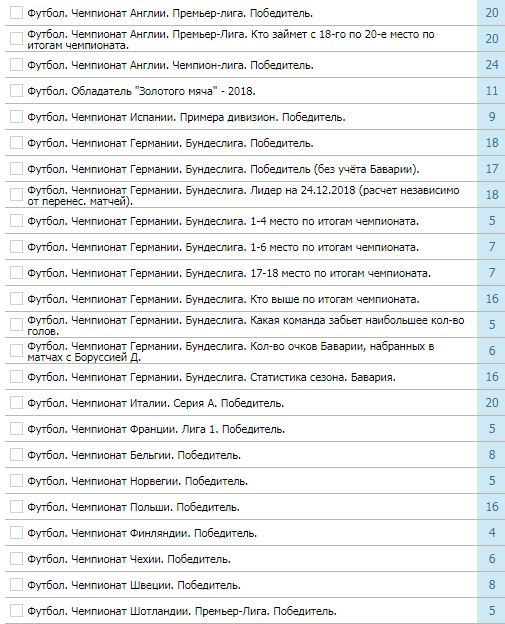Open the Чемпионат Англии. Чемпион-лига. Победитель event
The height and width of the screenshot is (624, 505).
170,65
